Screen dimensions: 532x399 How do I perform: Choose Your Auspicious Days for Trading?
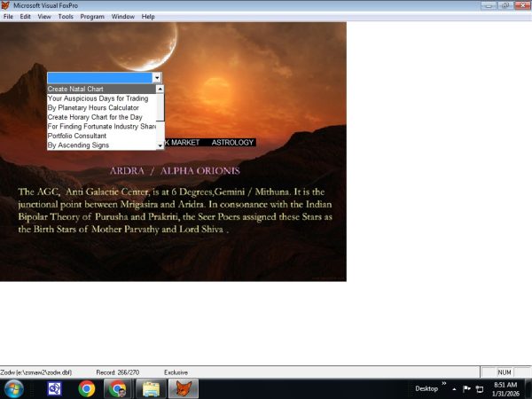pyautogui.click(x=98, y=98)
